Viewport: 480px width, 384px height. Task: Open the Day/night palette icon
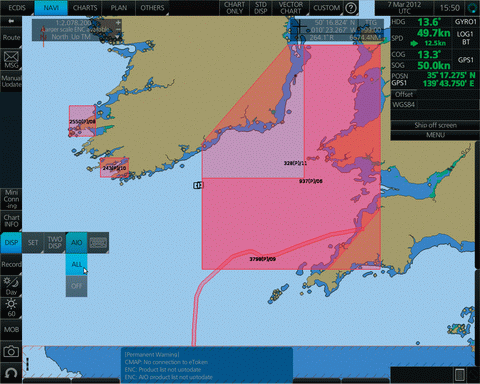coord(11,286)
